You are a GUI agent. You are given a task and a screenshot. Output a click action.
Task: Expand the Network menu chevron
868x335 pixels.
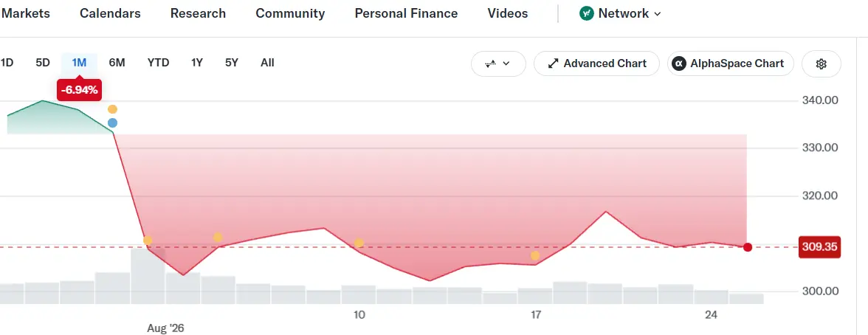click(658, 14)
